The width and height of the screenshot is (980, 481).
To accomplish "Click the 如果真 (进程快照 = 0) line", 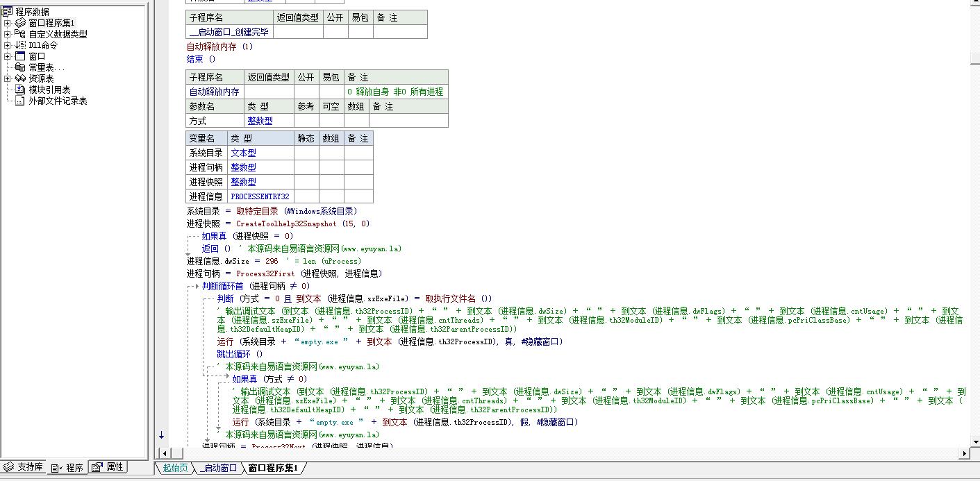I will [x=248, y=236].
